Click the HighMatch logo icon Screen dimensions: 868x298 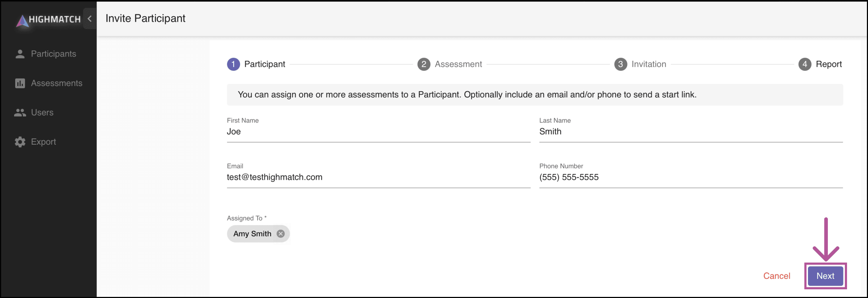[x=22, y=21]
